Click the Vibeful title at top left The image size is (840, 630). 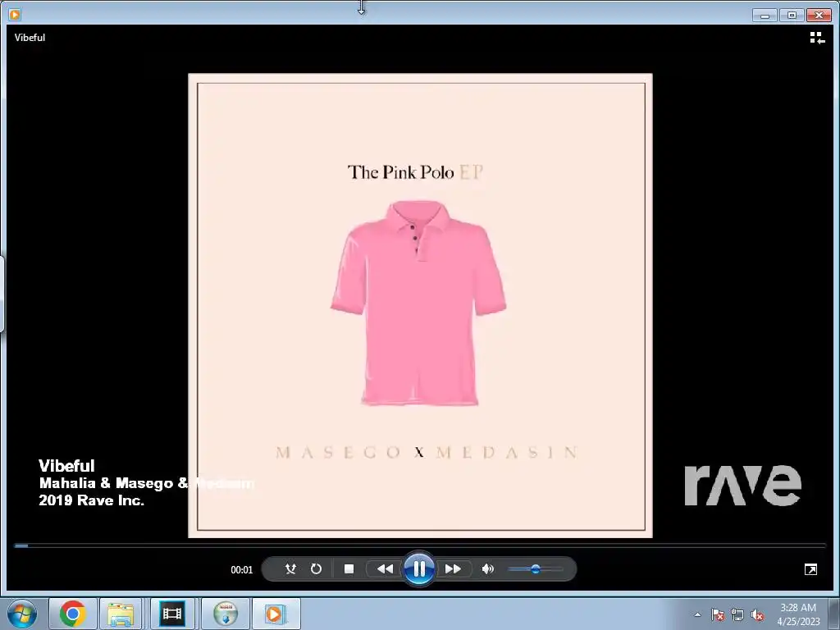coord(30,38)
